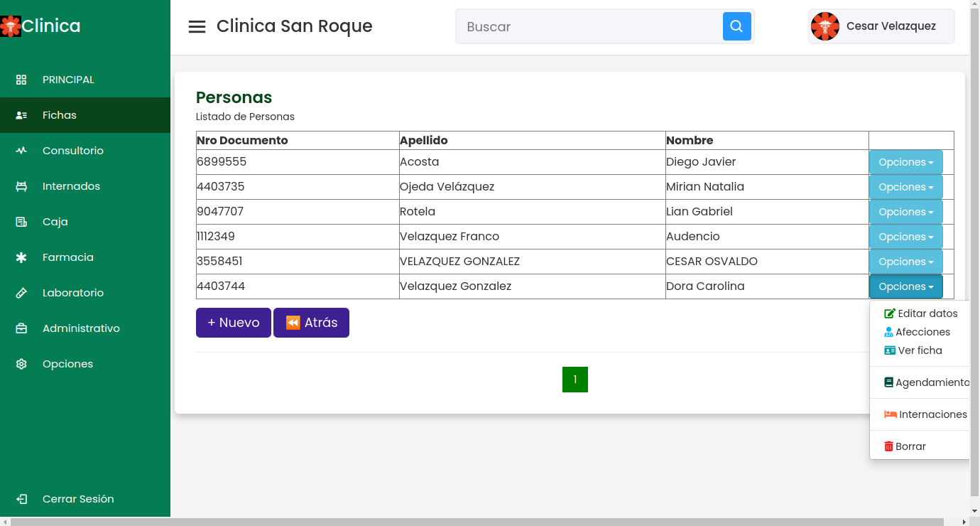The width and height of the screenshot is (980, 526).
Task: Open the Internados section
Action: pos(85,186)
